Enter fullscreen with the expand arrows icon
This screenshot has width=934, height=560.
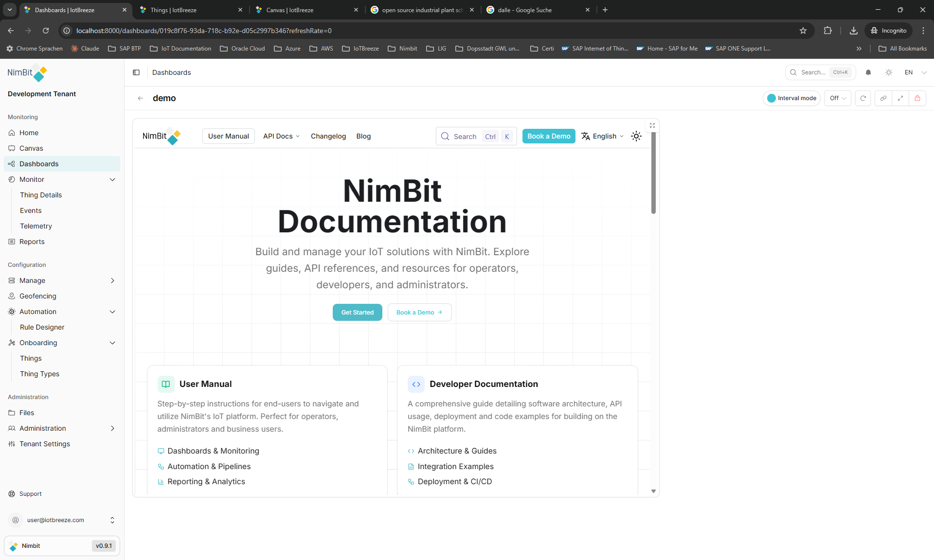click(x=900, y=98)
